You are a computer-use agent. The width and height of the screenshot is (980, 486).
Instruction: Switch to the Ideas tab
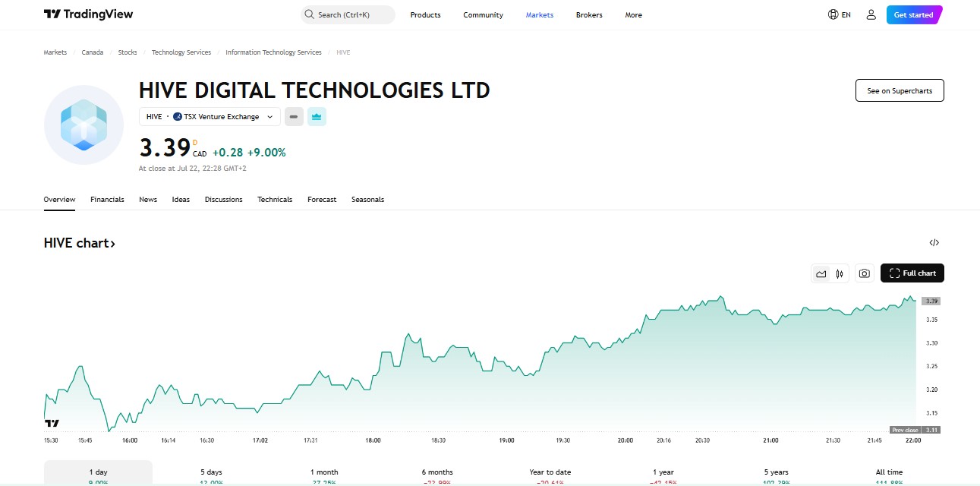(181, 199)
